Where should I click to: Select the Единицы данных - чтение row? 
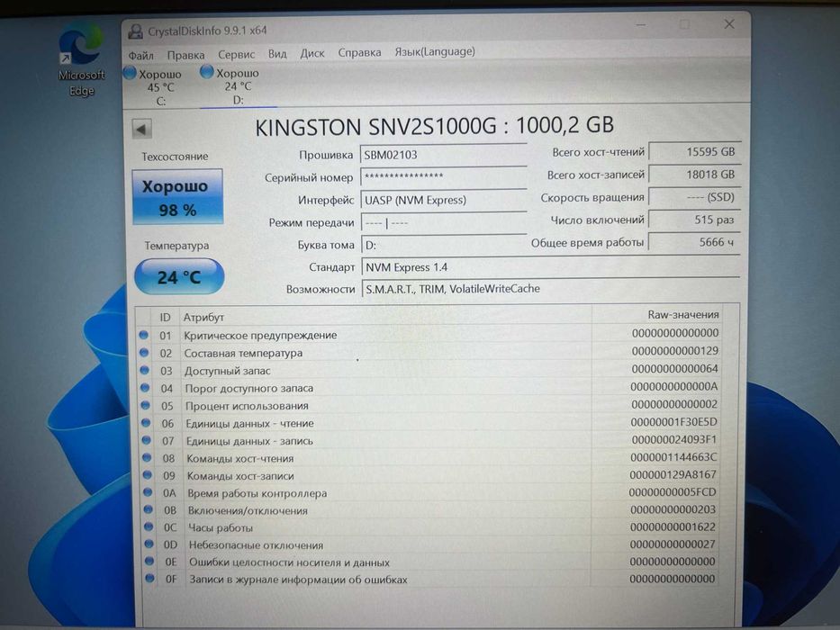point(429,423)
